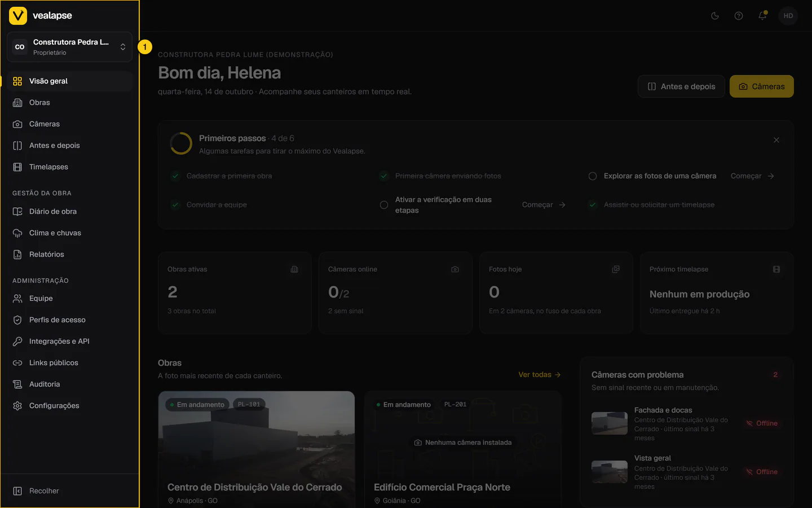Open the Vista geral offline camera row
812x508 pixels.
click(x=687, y=472)
